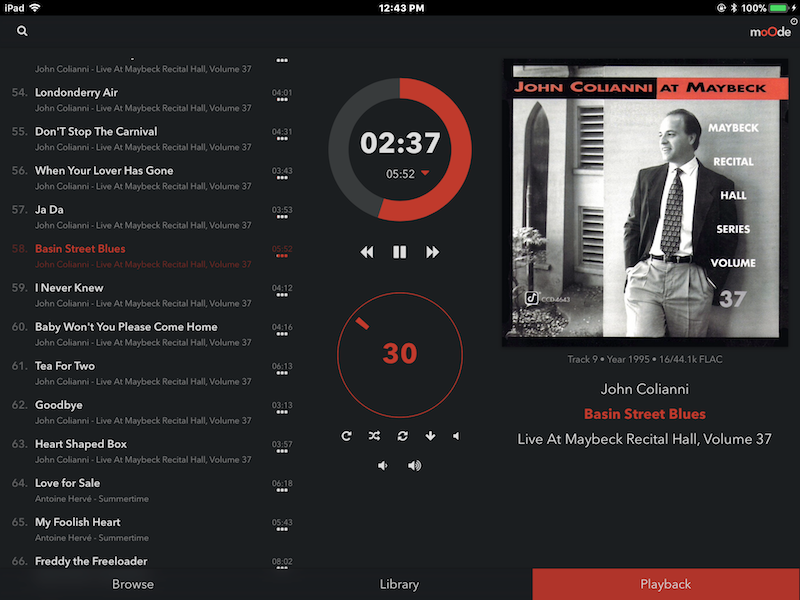Click the iPad Wi-Fi status icon

coord(35,8)
